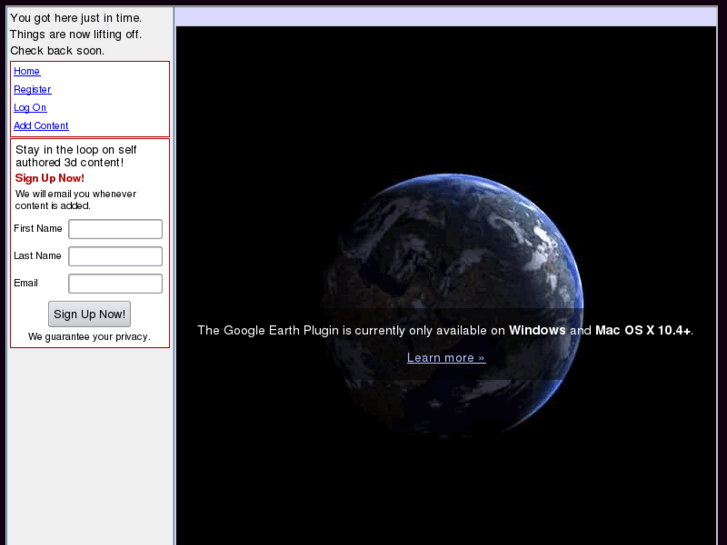Viewport: 727px width, 545px height.
Task: Click the 'Check back soon.' text
Action: click(x=57, y=51)
